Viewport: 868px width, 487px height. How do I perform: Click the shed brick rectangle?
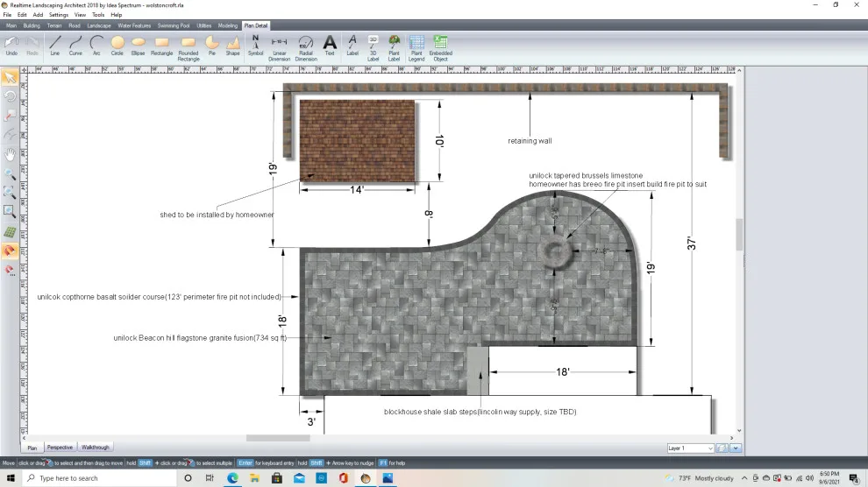pyautogui.click(x=357, y=140)
